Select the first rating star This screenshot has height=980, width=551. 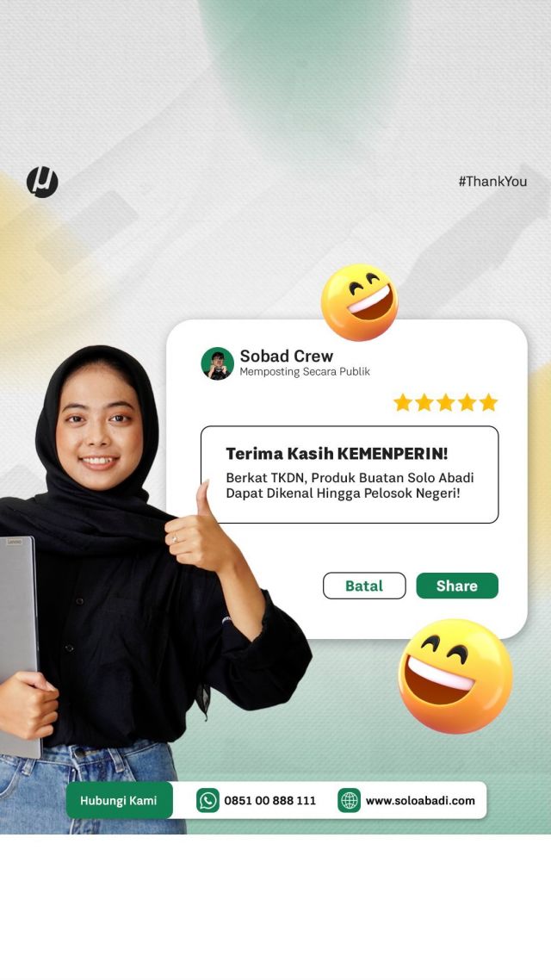tap(403, 402)
